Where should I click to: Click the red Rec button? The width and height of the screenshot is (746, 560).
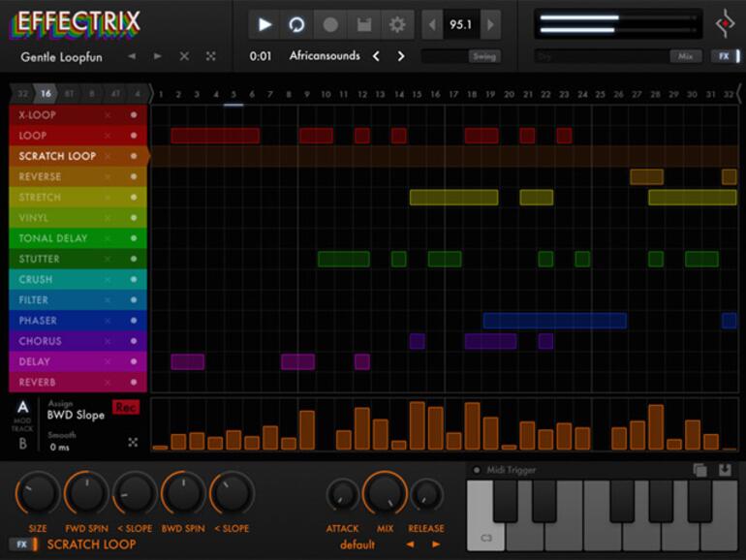pyautogui.click(x=126, y=408)
